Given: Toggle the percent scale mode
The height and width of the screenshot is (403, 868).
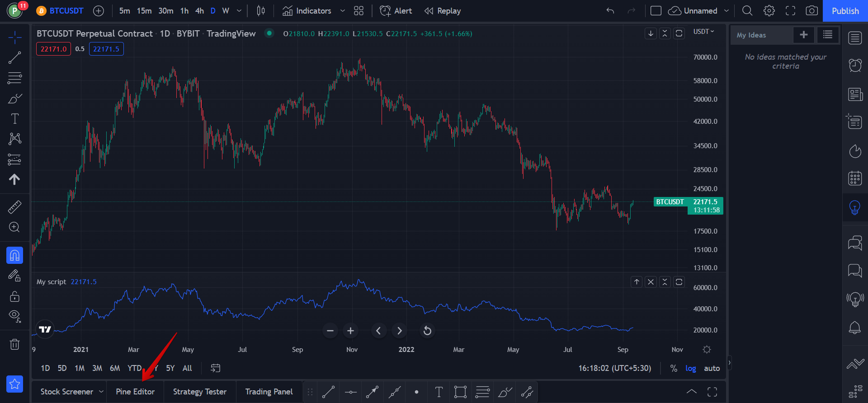Looking at the screenshot, I should [674, 368].
